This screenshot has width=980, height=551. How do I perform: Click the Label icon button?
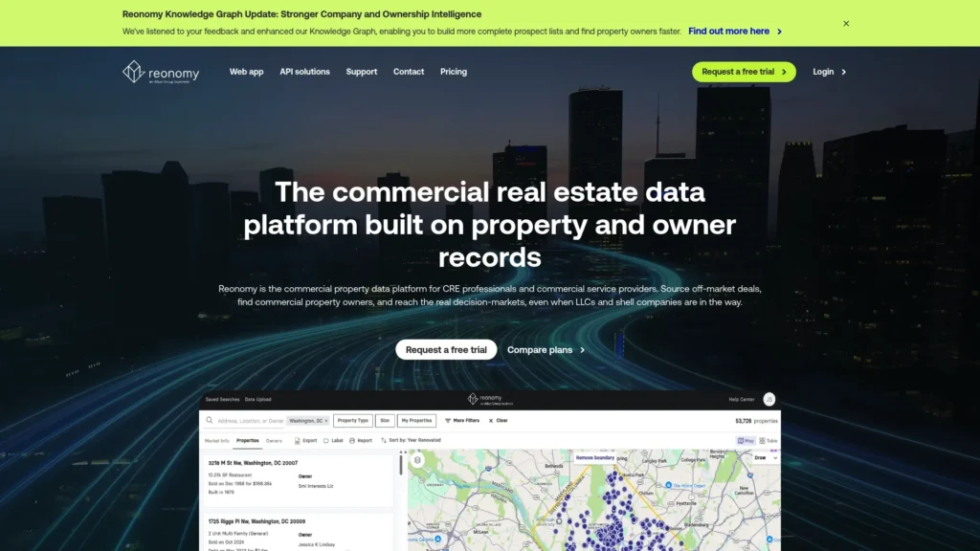pyautogui.click(x=333, y=440)
